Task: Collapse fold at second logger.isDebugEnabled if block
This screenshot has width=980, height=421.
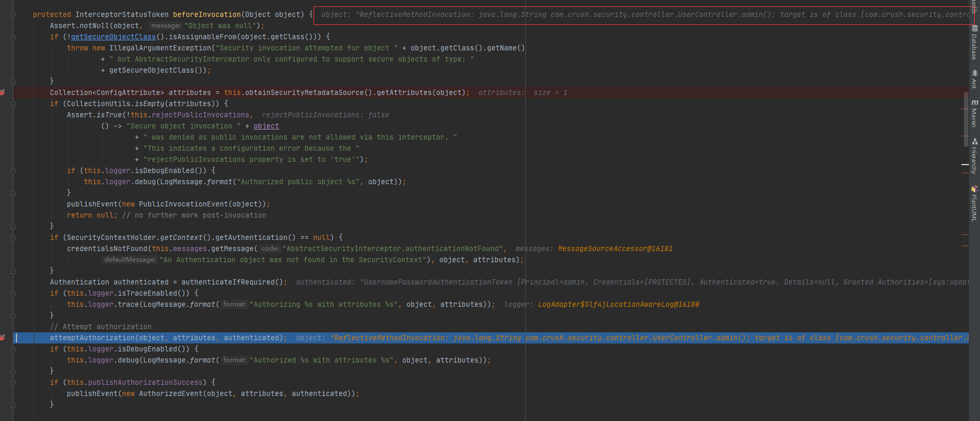Action: coord(13,349)
